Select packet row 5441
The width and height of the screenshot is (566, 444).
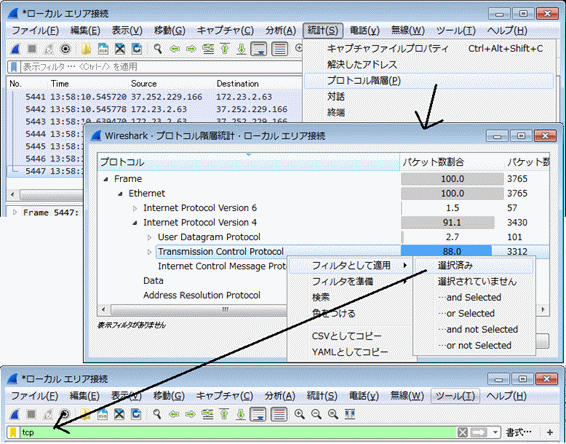(x=154, y=97)
